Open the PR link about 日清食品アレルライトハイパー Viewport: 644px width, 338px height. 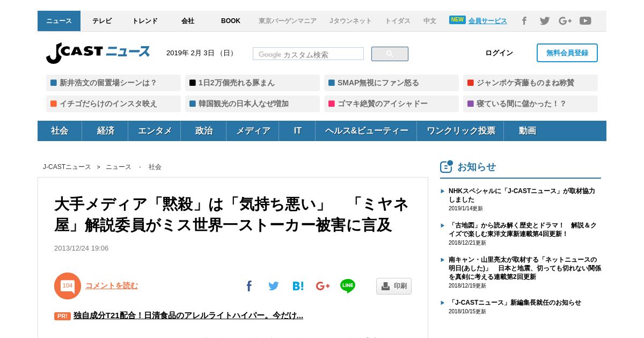(188, 315)
